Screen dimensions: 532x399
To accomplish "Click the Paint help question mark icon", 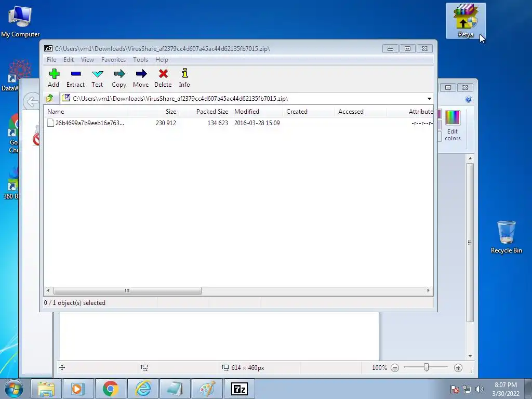I will coord(469,99).
